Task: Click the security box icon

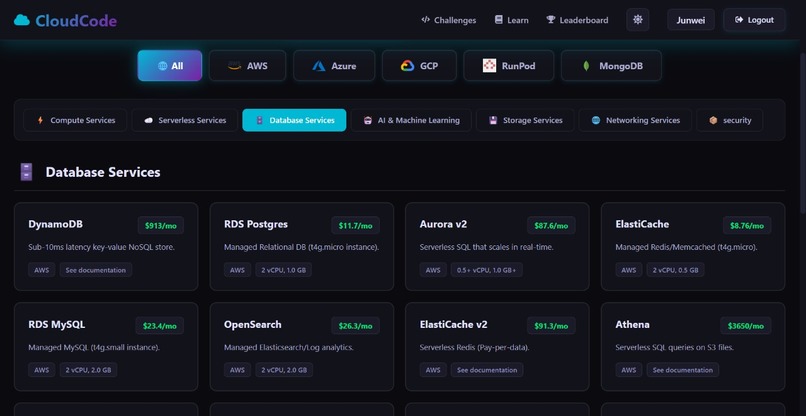Action: tap(713, 120)
